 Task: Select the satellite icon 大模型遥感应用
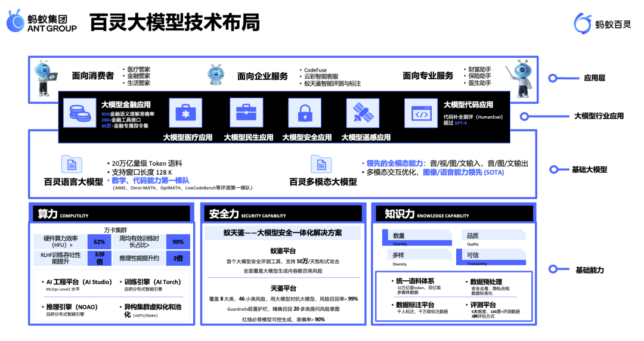[x=363, y=113]
